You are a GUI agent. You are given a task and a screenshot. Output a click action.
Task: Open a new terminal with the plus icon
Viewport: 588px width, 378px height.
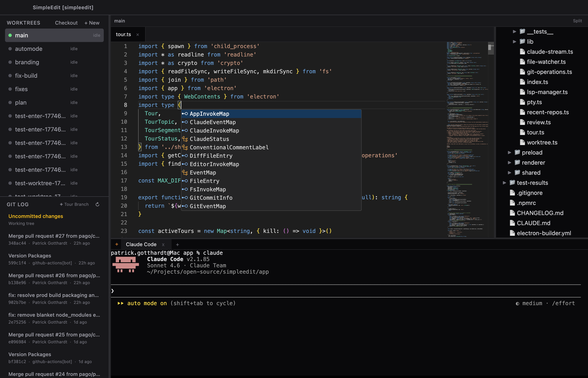177,244
